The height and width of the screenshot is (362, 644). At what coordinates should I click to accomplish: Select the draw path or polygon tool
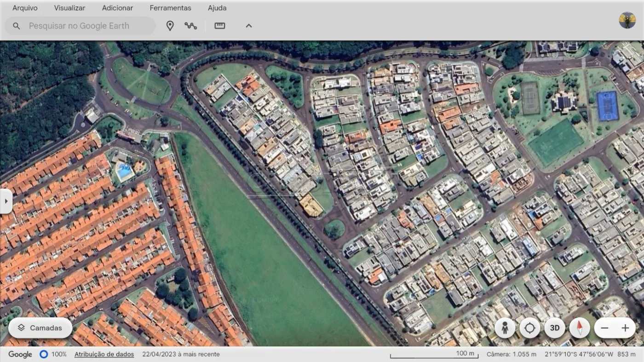pos(190,26)
